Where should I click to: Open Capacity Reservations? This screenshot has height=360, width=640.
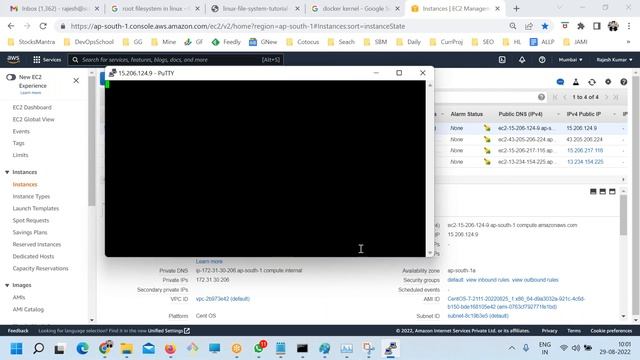pos(40,269)
